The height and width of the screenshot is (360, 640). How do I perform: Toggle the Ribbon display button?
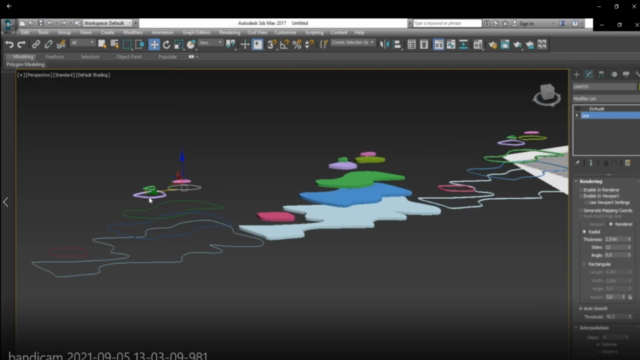click(438, 44)
